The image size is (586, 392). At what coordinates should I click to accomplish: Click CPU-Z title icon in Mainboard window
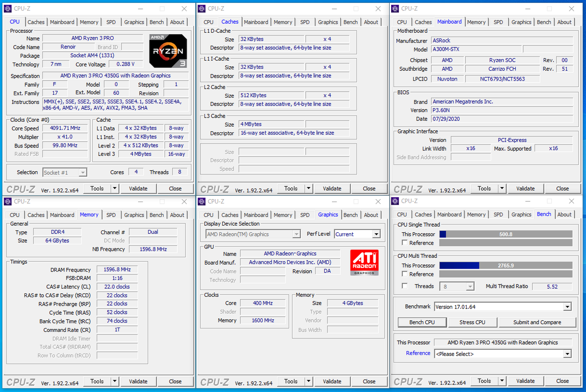tap(395, 8)
